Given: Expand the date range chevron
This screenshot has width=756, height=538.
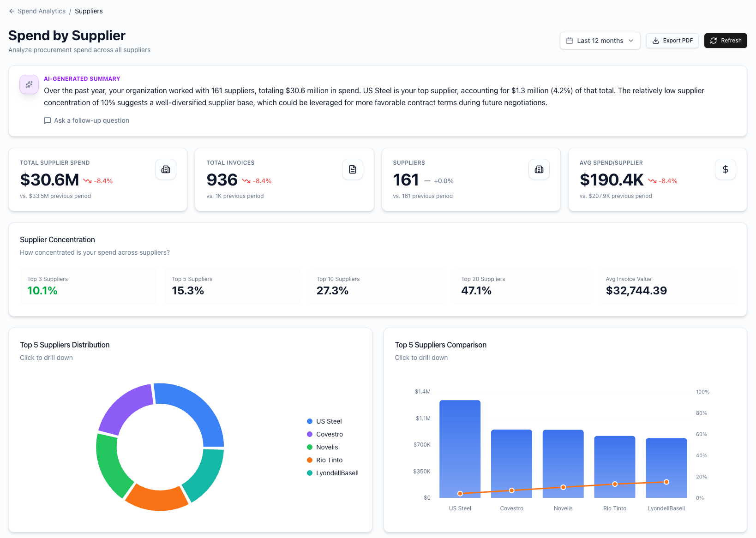Looking at the screenshot, I should (x=631, y=41).
